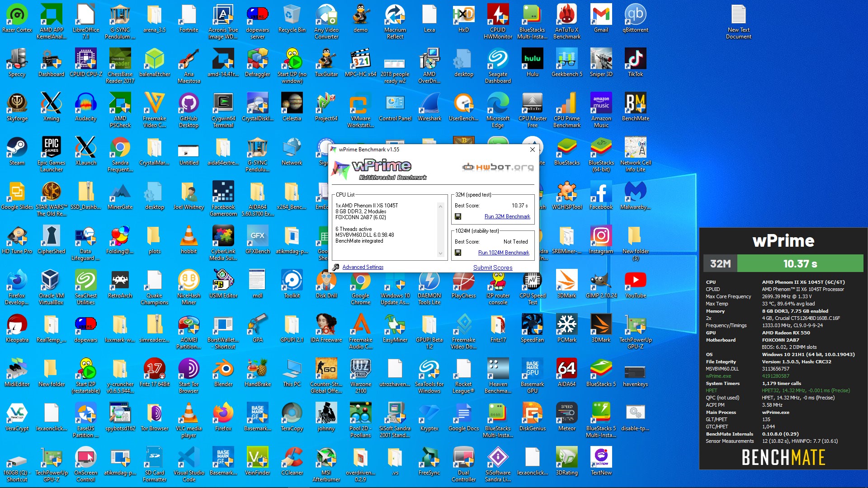Select the Visual Studio Code icon

coord(189,465)
